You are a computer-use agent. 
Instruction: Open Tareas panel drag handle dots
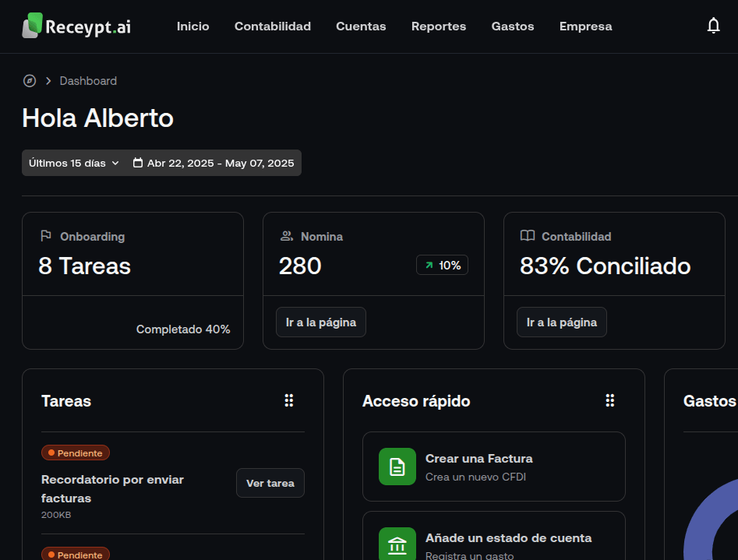tap(289, 400)
